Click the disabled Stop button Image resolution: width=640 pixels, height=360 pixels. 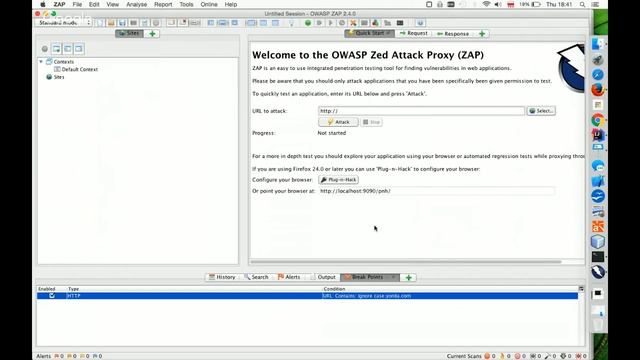pyautogui.click(x=371, y=122)
